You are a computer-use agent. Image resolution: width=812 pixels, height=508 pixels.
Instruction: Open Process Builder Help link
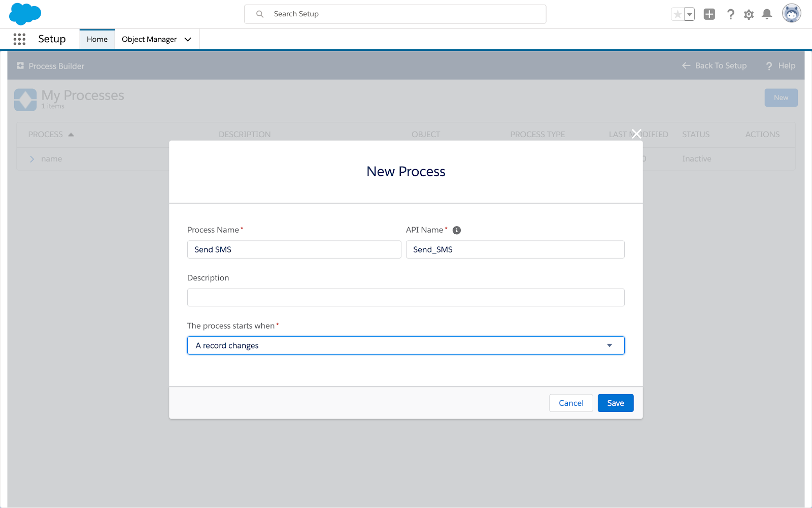tap(781, 66)
